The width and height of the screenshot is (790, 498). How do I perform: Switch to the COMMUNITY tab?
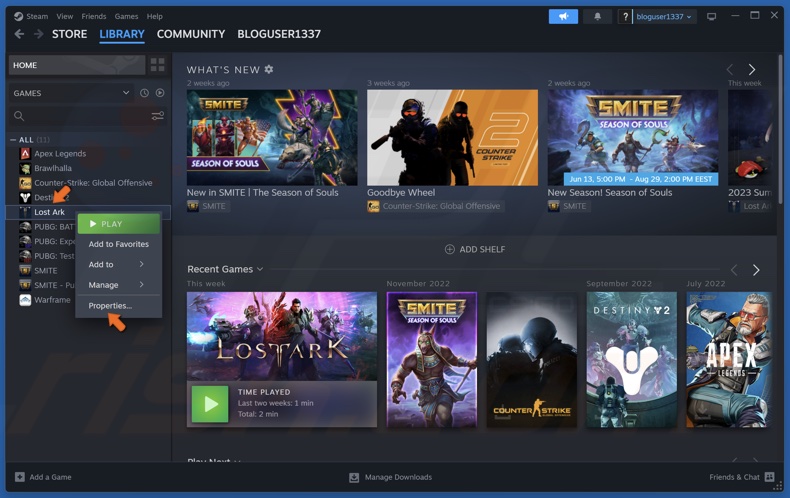tap(191, 34)
